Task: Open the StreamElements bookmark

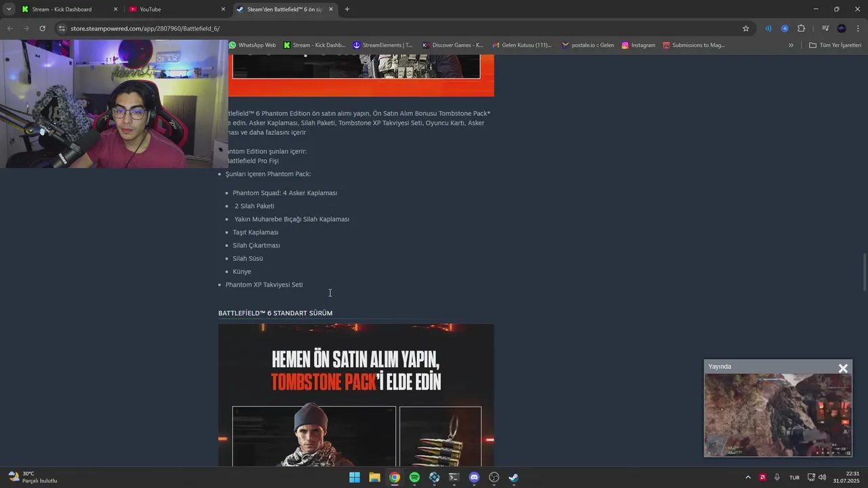Action: [x=382, y=45]
